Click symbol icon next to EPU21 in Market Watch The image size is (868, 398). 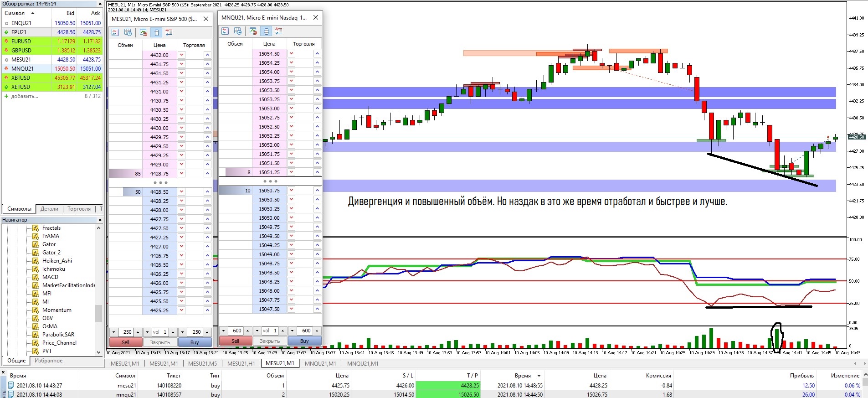click(x=6, y=32)
